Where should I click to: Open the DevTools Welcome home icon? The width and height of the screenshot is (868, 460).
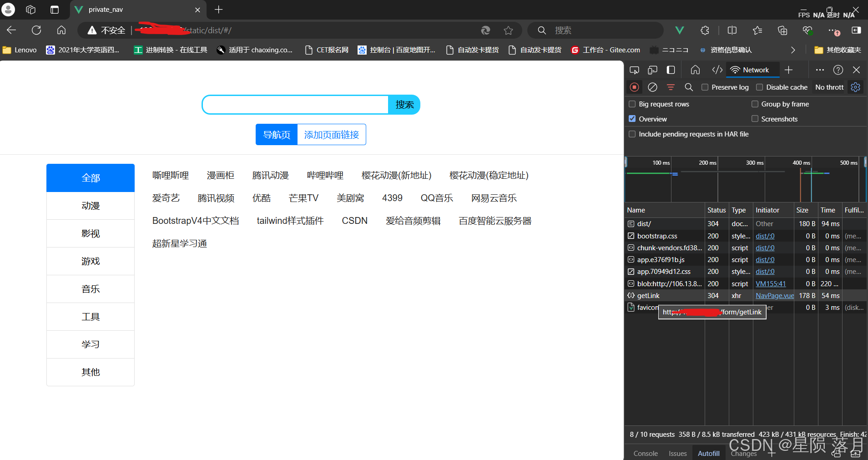tap(695, 70)
